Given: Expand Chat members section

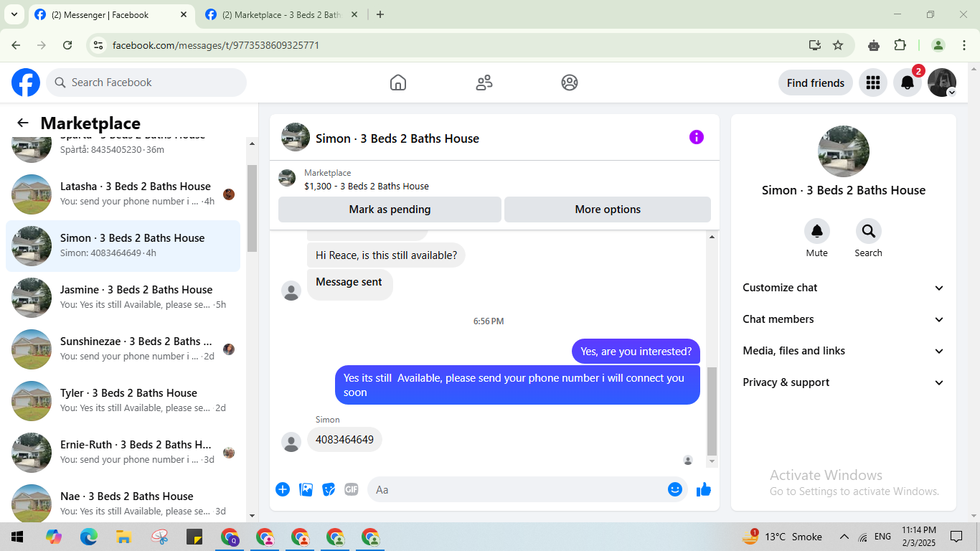Looking at the screenshot, I should point(844,319).
